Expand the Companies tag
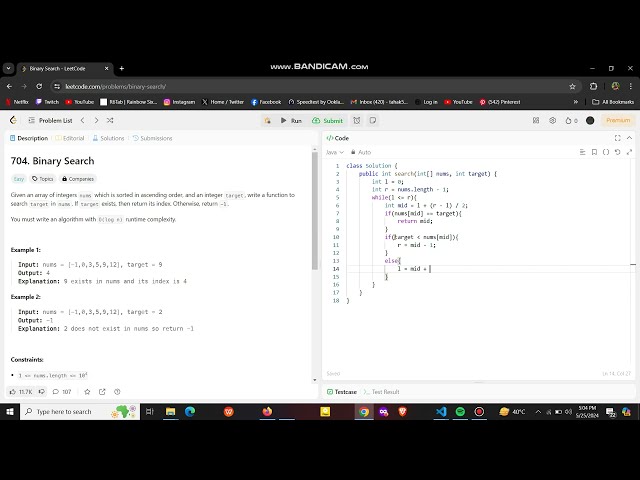 pos(78,179)
